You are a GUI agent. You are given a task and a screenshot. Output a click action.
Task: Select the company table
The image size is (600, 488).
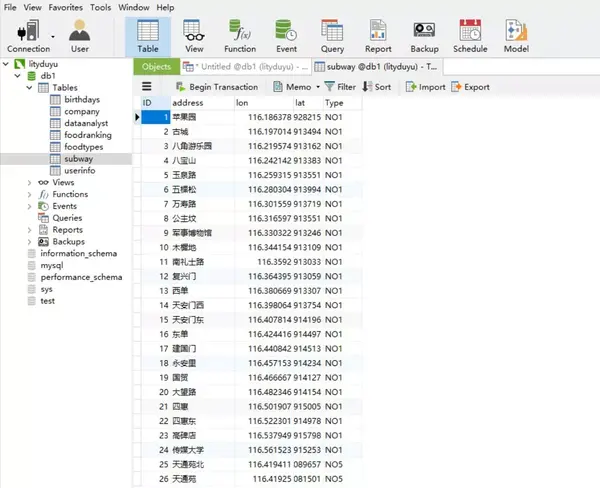82,111
